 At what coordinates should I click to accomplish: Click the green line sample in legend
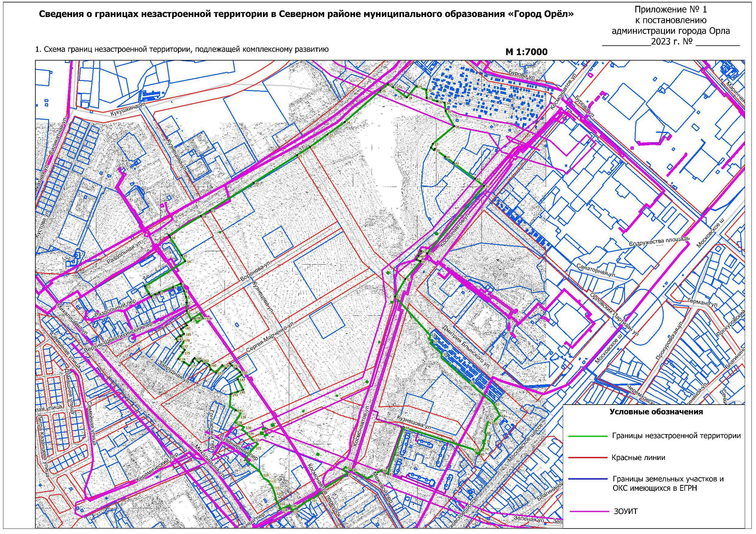coord(588,436)
